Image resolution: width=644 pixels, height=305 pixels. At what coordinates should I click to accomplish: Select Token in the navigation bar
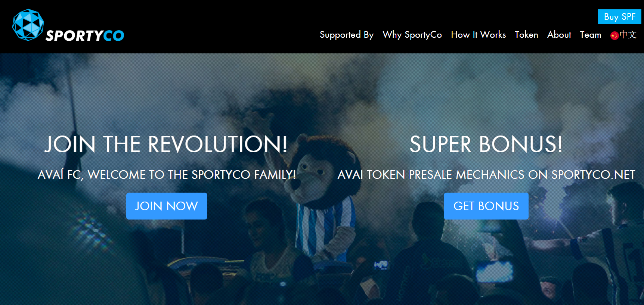click(526, 35)
